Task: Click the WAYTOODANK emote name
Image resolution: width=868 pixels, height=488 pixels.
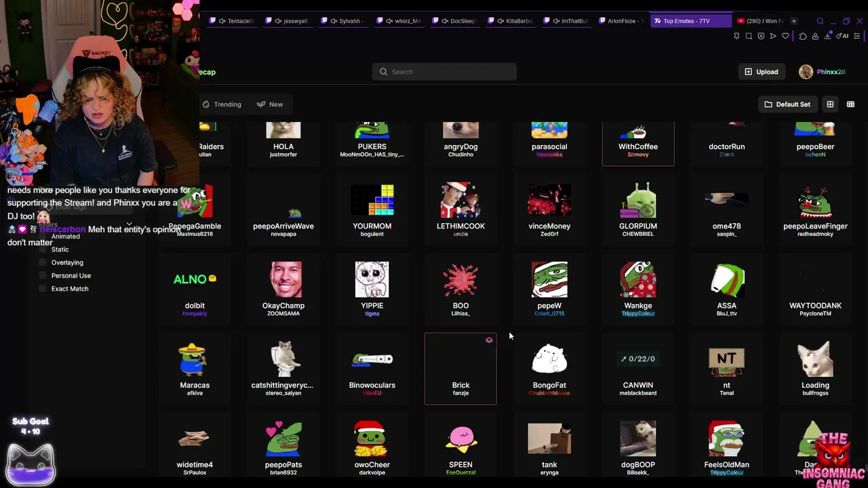Action: click(815, 306)
